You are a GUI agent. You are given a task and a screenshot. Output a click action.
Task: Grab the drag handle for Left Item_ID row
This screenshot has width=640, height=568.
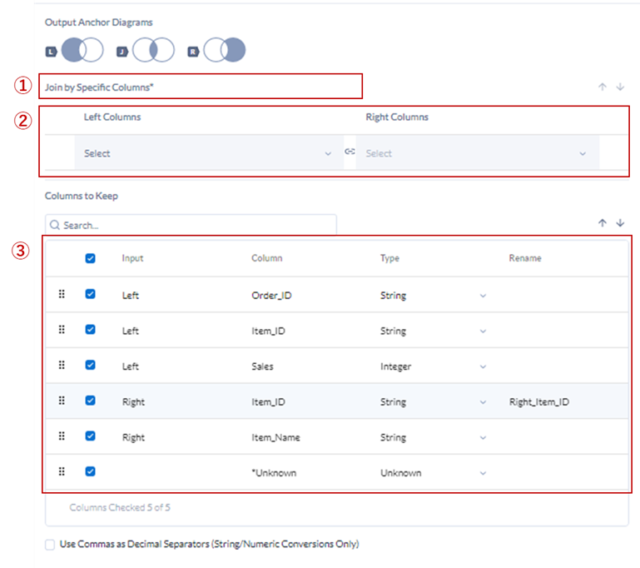coord(62,329)
